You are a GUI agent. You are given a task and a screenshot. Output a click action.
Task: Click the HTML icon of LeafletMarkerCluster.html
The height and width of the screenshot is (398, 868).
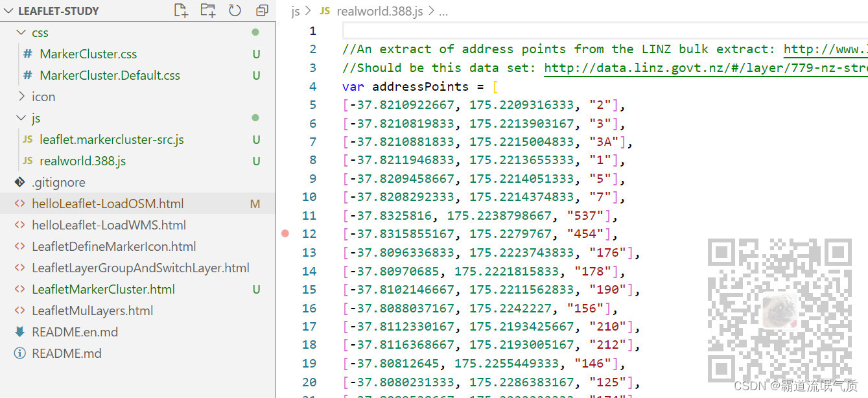coord(19,289)
